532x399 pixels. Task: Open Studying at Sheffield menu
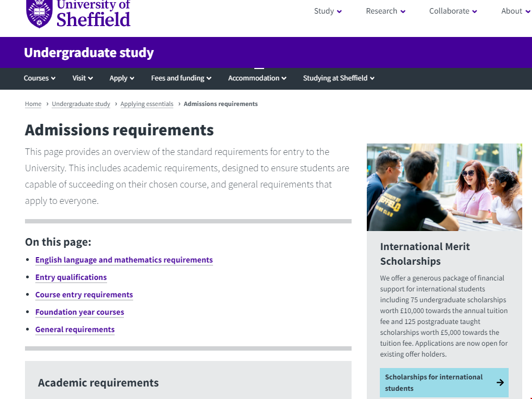click(x=339, y=78)
